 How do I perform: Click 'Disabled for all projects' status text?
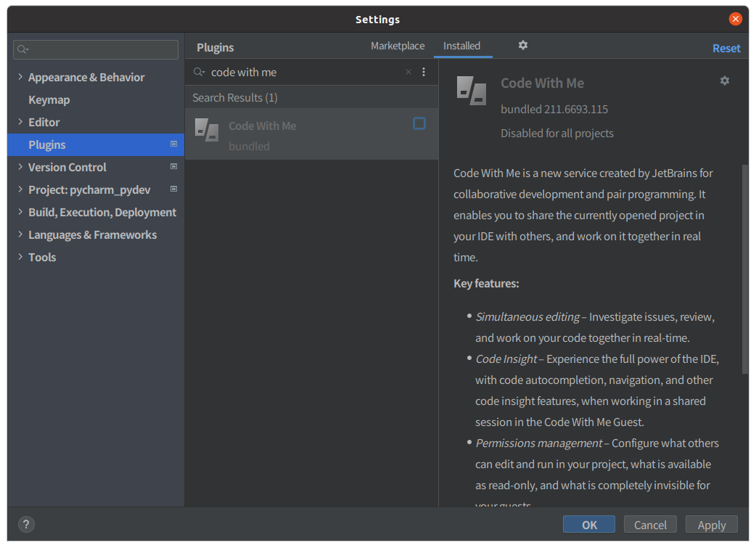tap(557, 134)
